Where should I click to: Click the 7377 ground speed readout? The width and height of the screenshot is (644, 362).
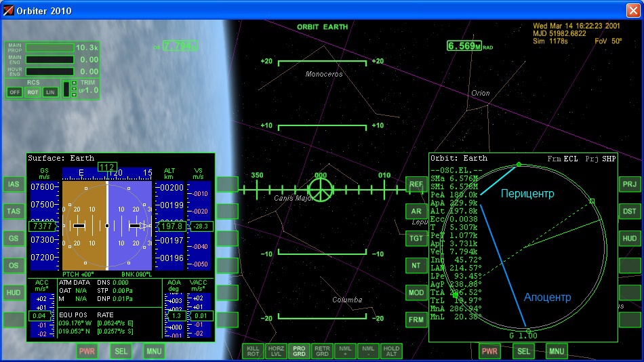tap(42, 226)
